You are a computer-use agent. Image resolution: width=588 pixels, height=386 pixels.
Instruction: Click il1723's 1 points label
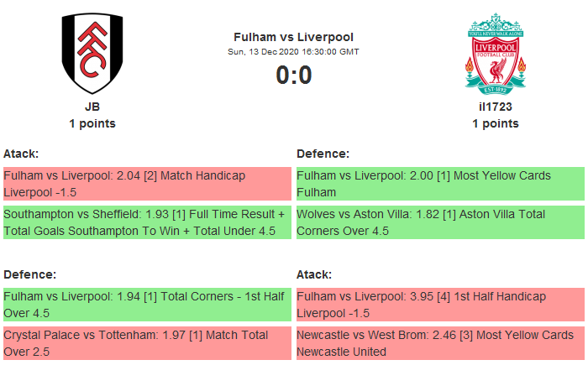[x=496, y=123]
